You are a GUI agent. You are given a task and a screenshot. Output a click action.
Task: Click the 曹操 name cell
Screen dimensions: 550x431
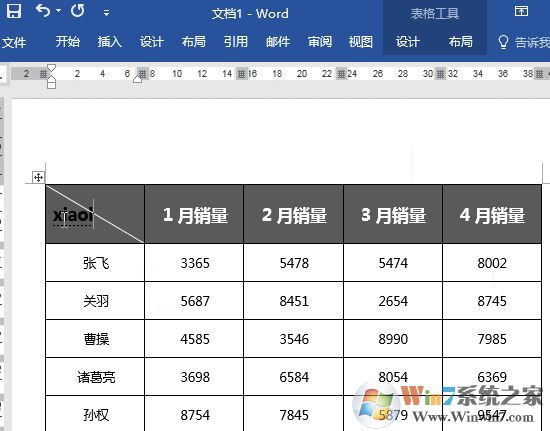coord(95,339)
